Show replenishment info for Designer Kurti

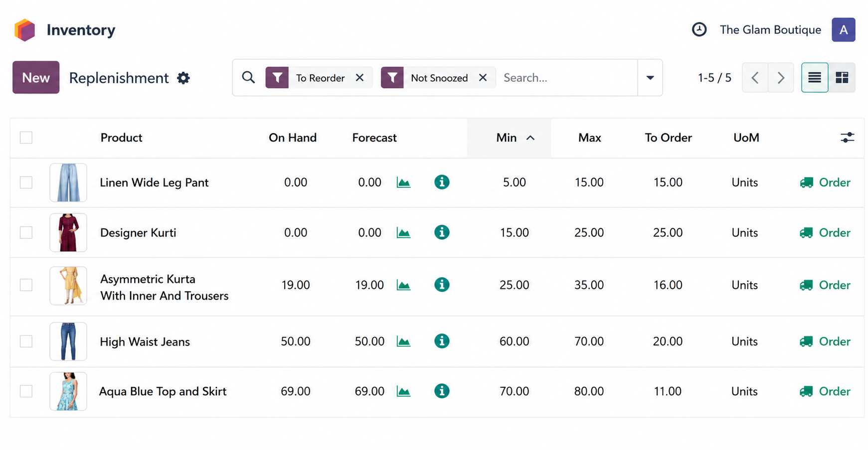click(441, 232)
